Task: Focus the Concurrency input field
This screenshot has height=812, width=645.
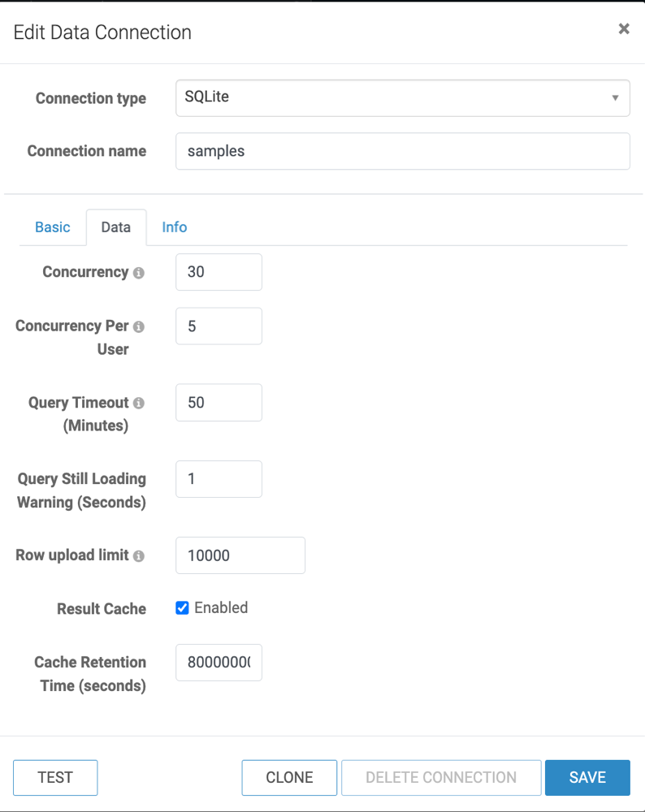Action: 219,272
